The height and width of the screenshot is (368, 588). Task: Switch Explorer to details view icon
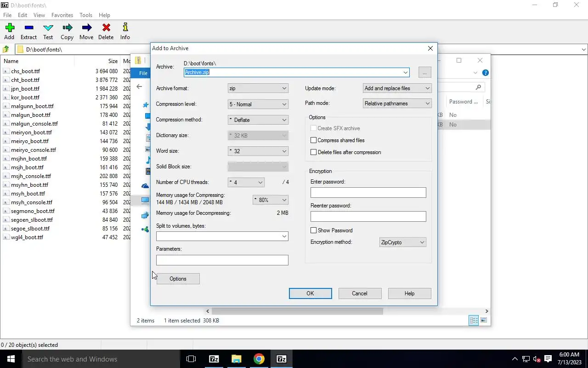click(x=474, y=320)
